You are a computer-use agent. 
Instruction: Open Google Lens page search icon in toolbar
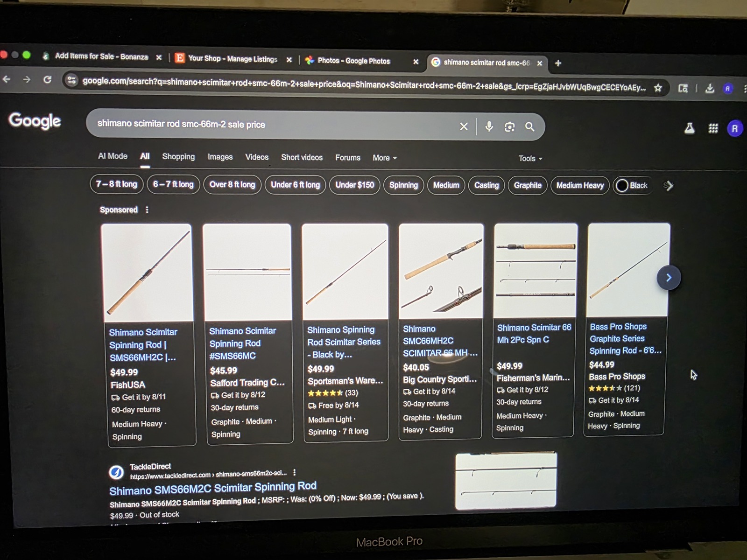(683, 88)
